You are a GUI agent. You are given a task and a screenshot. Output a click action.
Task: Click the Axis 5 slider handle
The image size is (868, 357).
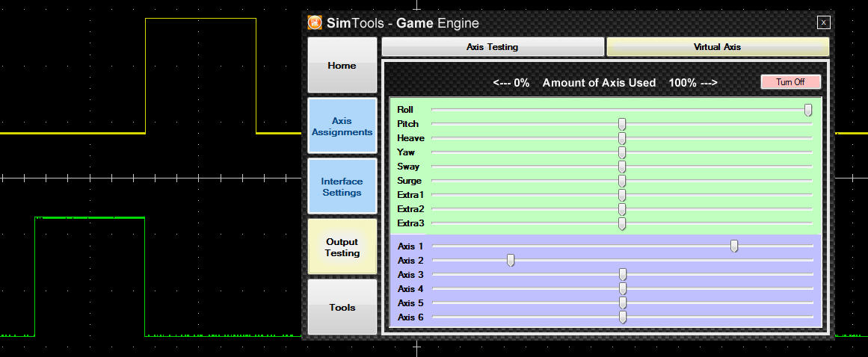point(622,302)
